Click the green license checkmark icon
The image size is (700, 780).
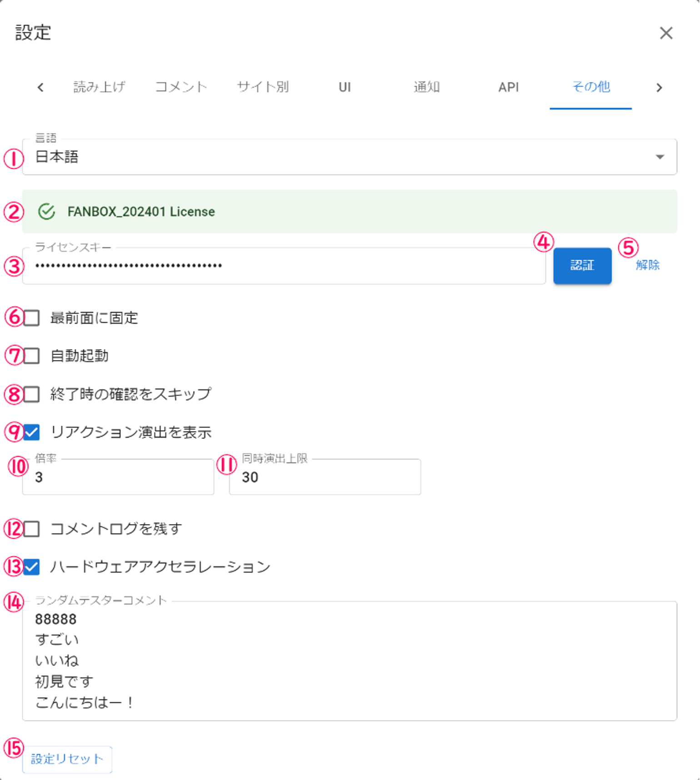coord(46,212)
